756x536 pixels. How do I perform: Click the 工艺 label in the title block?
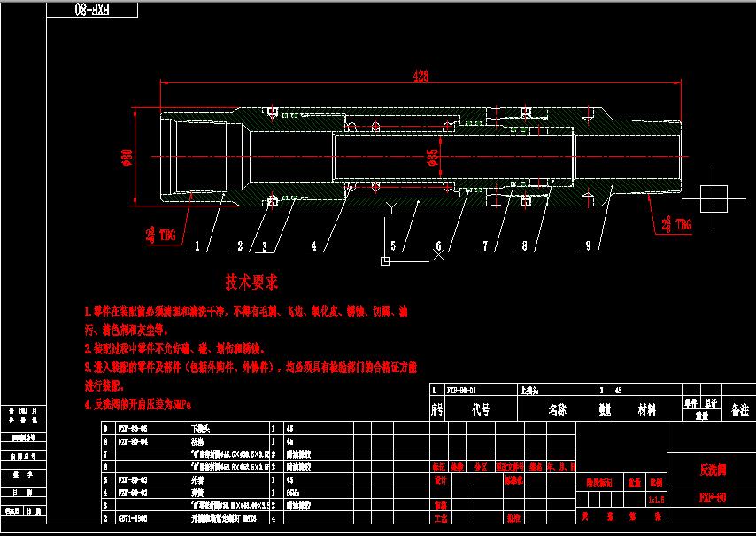pos(440,518)
